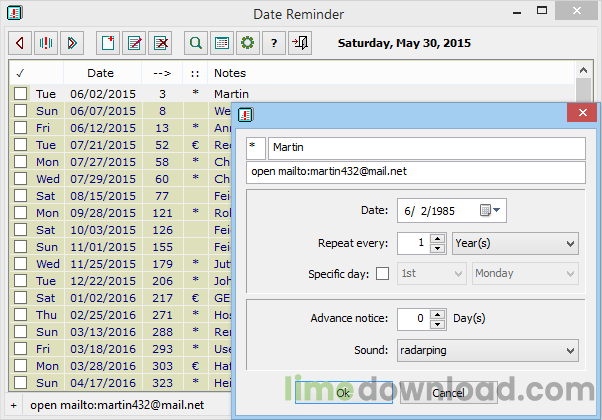602x420 pixels.
Task: Open the calendar view icon
Action: click(x=222, y=43)
